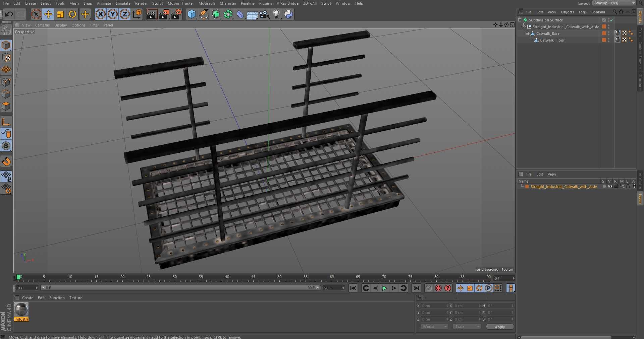Collapse Straight_Industrial_Catwalk_with_Aisle null in Objects
This screenshot has height=339, width=644.
(523, 26)
